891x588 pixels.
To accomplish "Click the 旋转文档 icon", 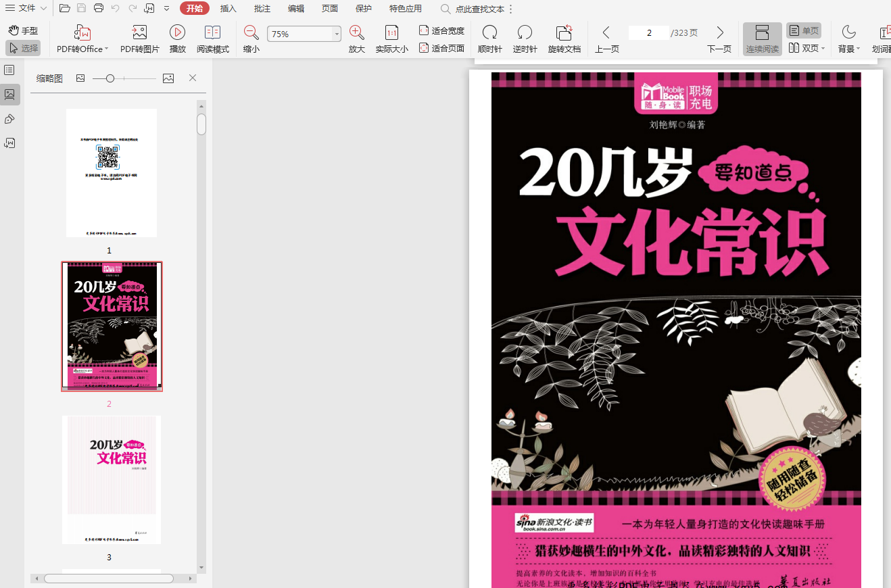I will coord(564,32).
